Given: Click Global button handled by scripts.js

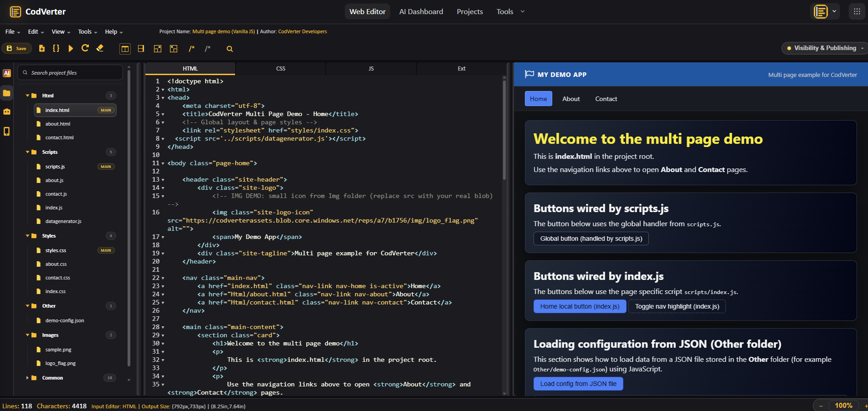Looking at the screenshot, I should pos(591,238).
